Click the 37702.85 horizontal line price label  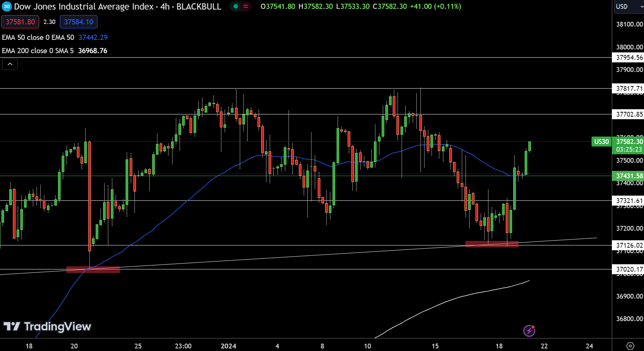point(628,114)
